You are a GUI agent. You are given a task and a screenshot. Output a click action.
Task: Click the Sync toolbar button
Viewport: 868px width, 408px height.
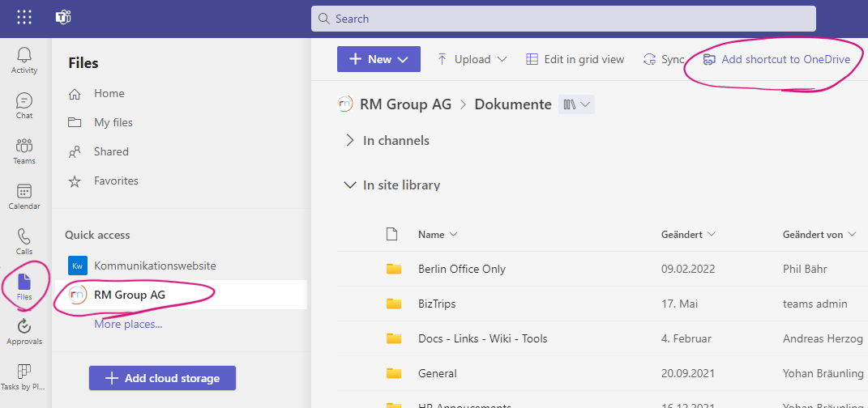[663, 59]
